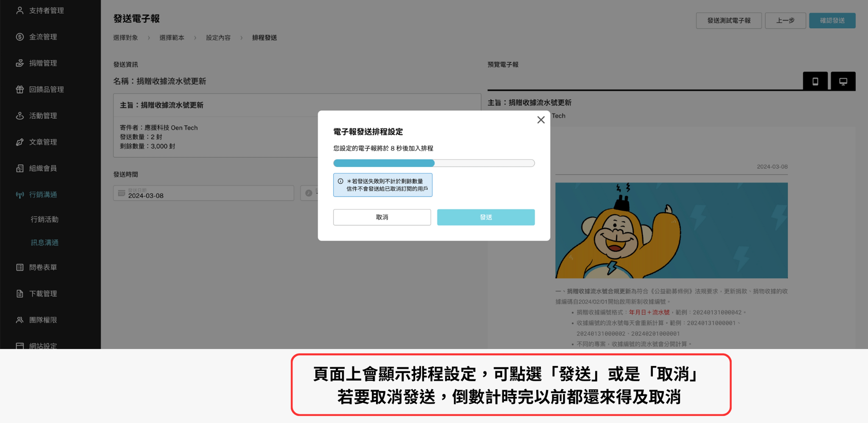Click 上一步 button
Screen dimensions: 868x423
click(x=785, y=21)
